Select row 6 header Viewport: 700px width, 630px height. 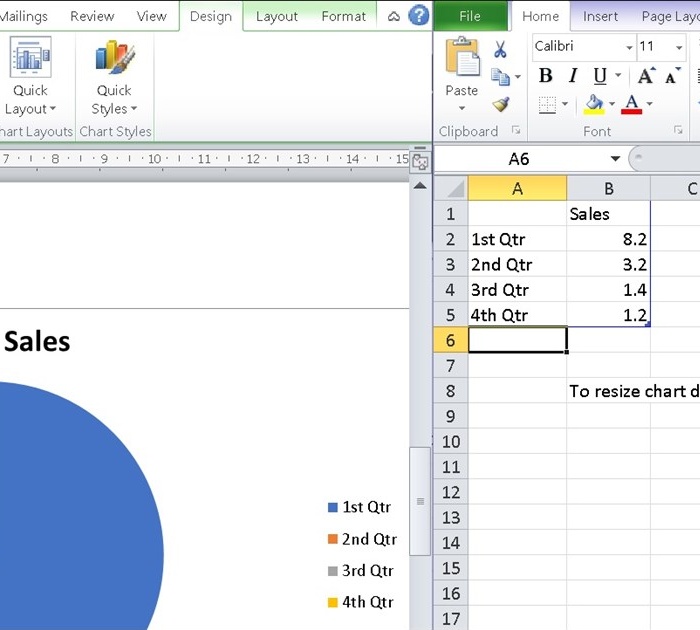pos(451,340)
